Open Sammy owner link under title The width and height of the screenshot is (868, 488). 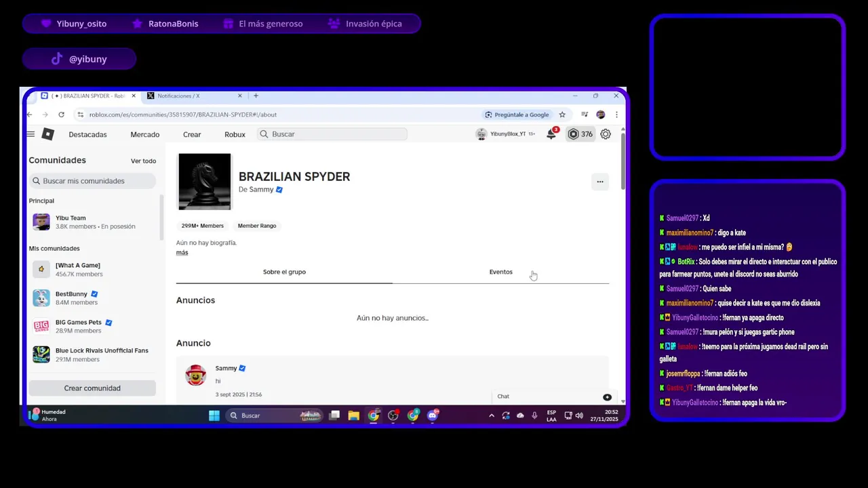[x=261, y=190]
